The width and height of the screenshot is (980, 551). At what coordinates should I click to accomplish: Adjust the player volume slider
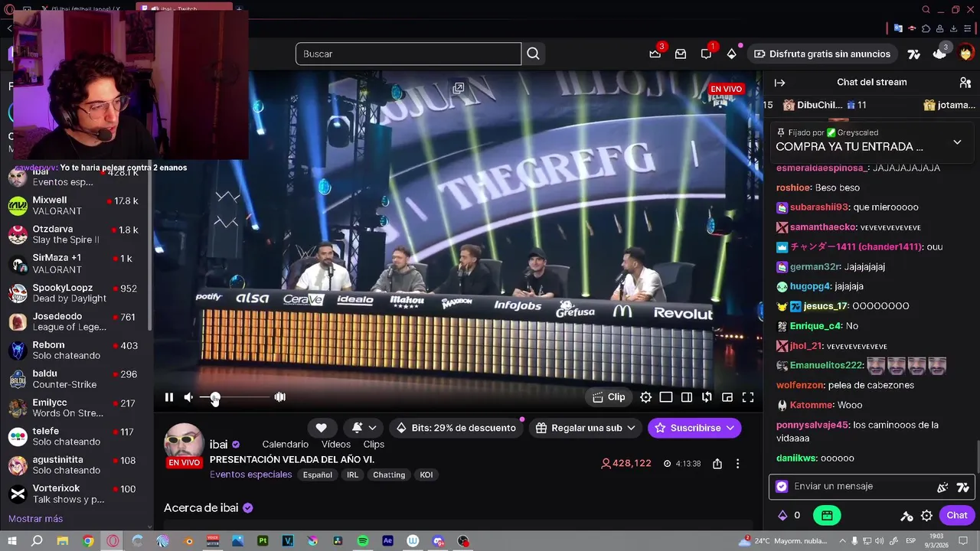(234, 397)
